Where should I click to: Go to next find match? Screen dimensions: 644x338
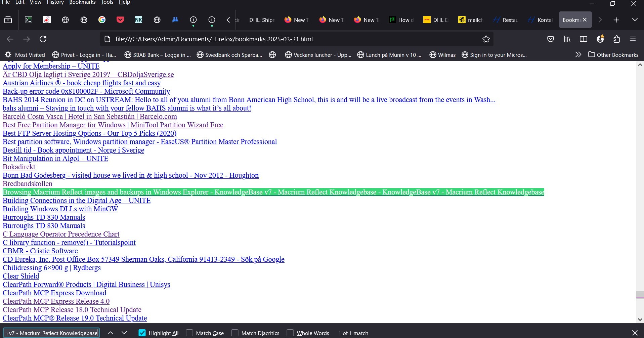(x=124, y=333)
